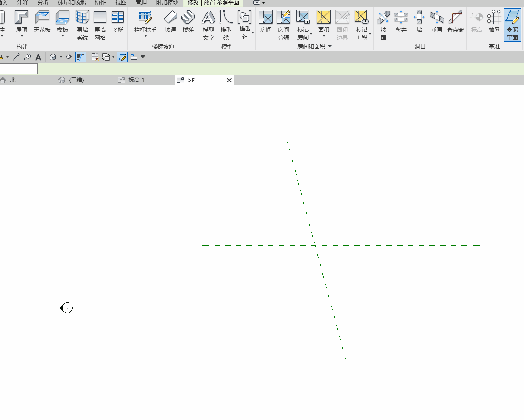Open the 管理 (Manage) ribbon tab

141,3
